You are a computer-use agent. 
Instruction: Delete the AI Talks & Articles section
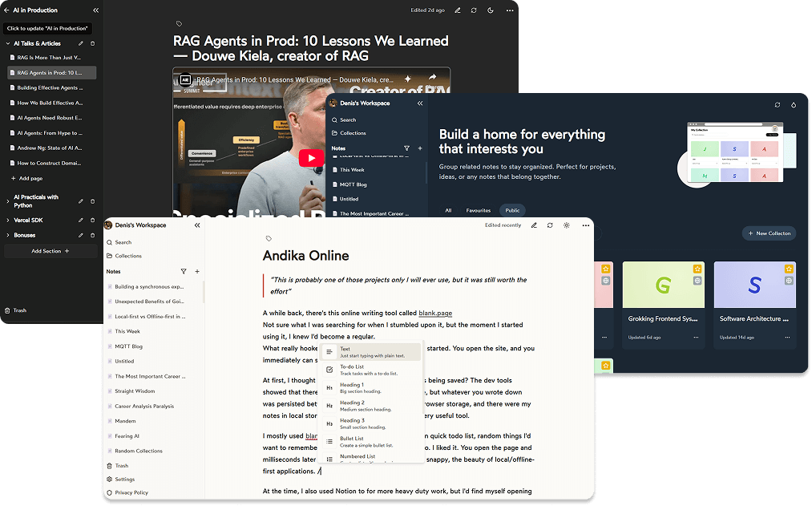coord(92,43)
